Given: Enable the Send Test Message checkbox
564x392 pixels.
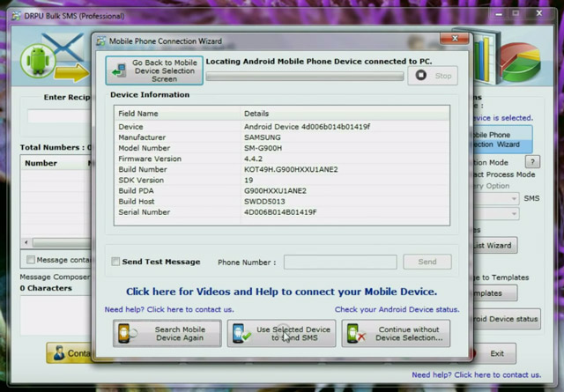Looking at the screenshot, I should coord(115,262).
